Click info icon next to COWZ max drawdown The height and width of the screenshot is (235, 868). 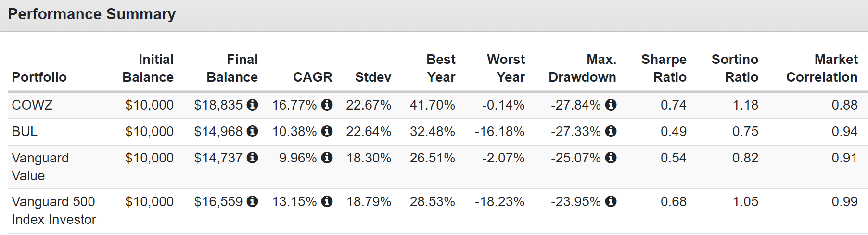pos(611,105)
